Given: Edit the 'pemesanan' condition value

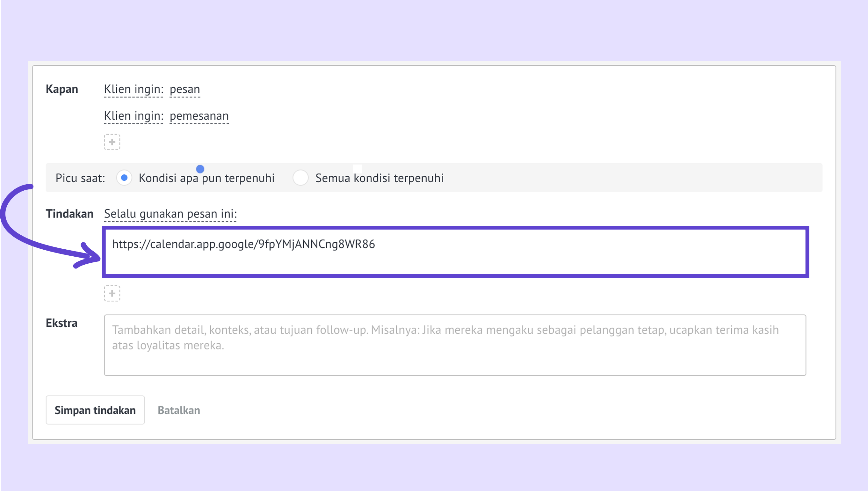Looking at the screenshot, I should [199, 116].
